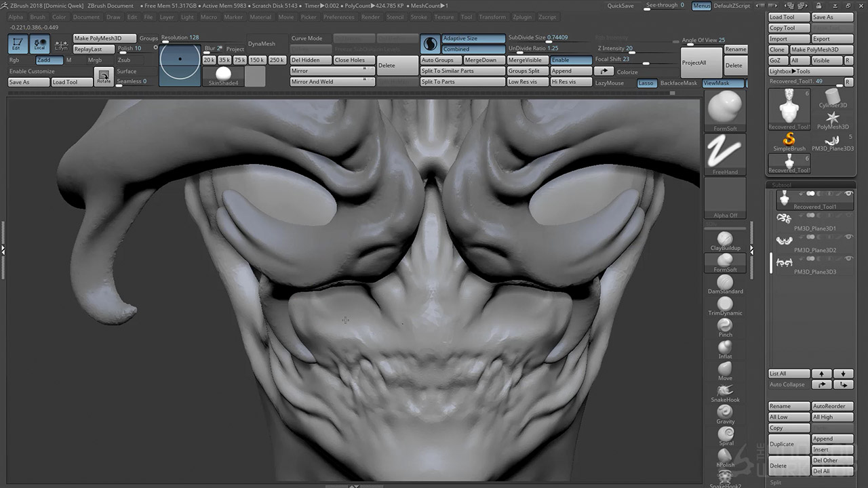Open the SkinShade4 material picker
This screenshot has height=488, width=868.
[223, 76]
